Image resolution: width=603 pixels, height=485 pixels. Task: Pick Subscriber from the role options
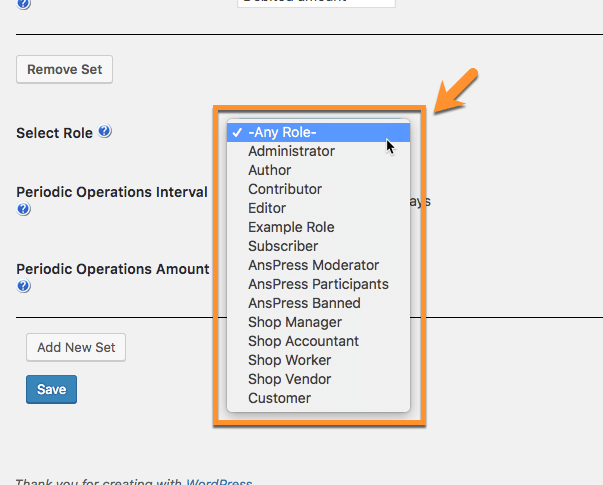[283, 246]
